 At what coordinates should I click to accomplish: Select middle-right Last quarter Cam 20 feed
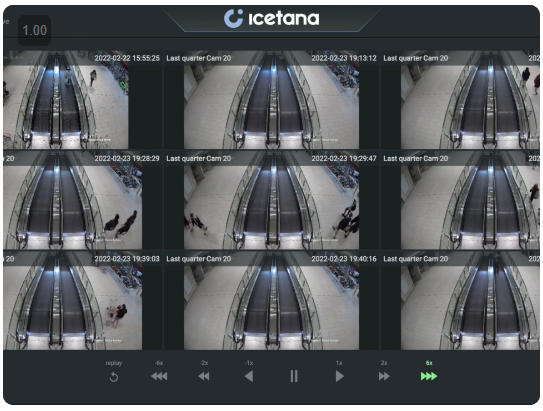(460, 200)
